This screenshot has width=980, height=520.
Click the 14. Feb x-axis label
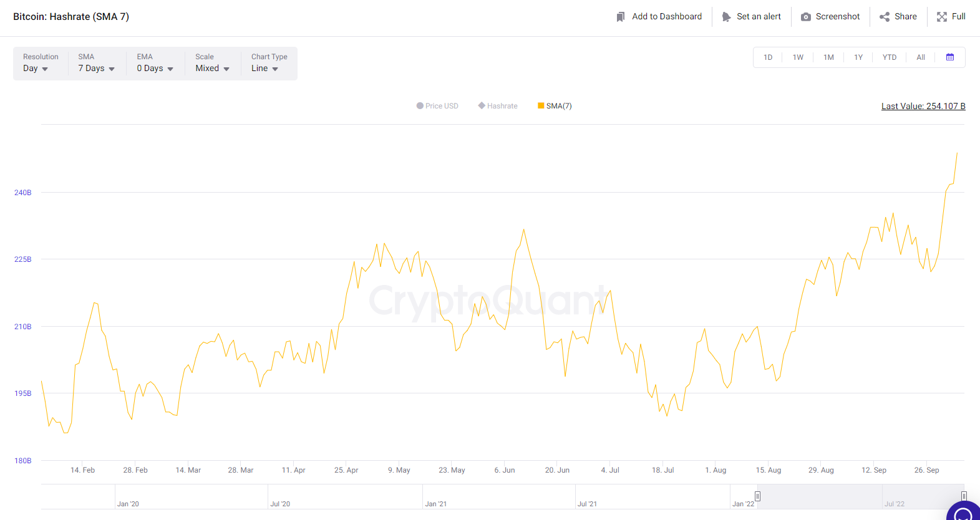83,470
